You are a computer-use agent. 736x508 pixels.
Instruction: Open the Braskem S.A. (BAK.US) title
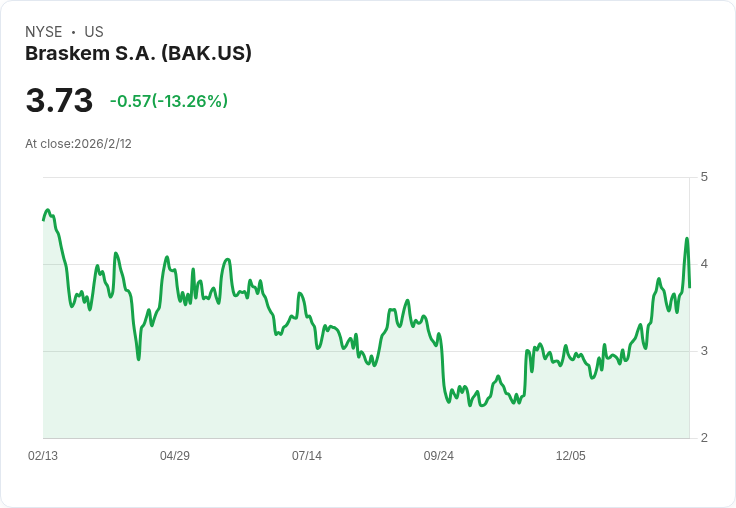click(x=138, y=53)
